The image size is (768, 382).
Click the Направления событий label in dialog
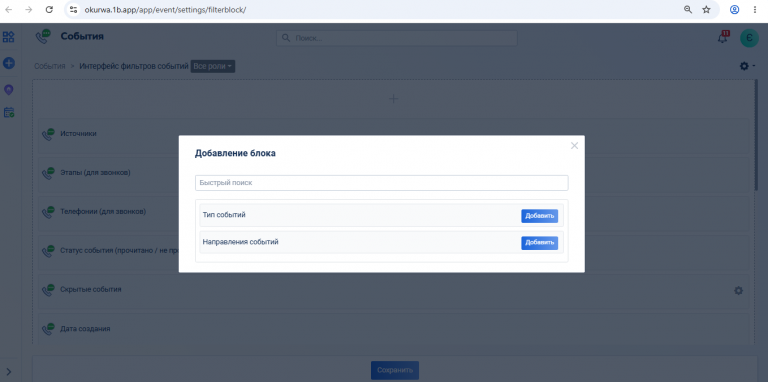240,242
